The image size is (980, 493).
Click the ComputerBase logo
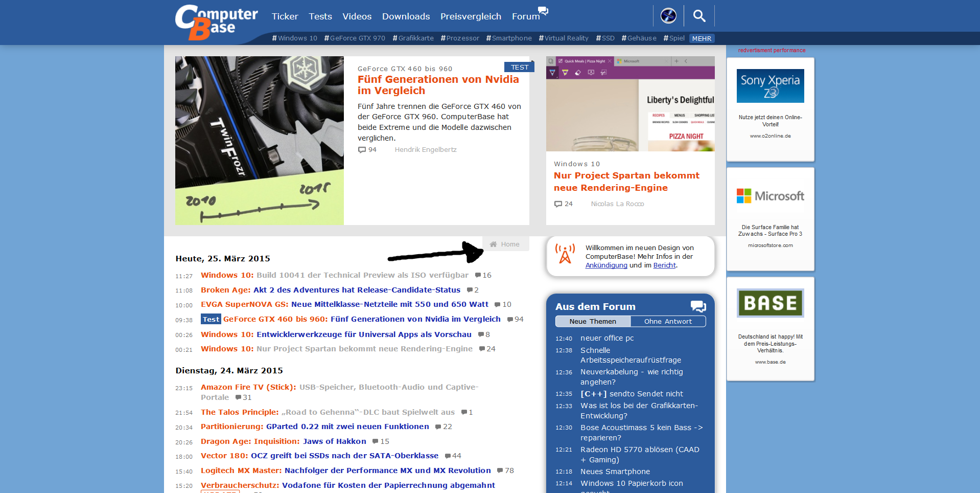pyautogui.click(x=216, y=22)
